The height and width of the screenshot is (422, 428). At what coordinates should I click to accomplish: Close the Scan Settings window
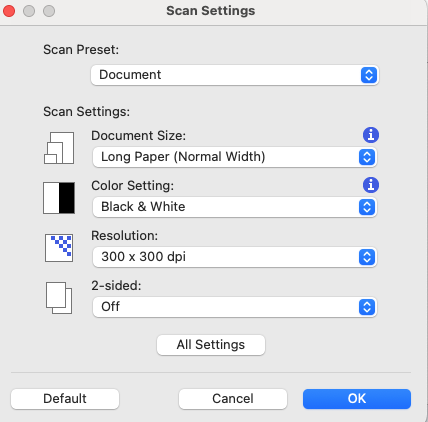click(9, 11)
